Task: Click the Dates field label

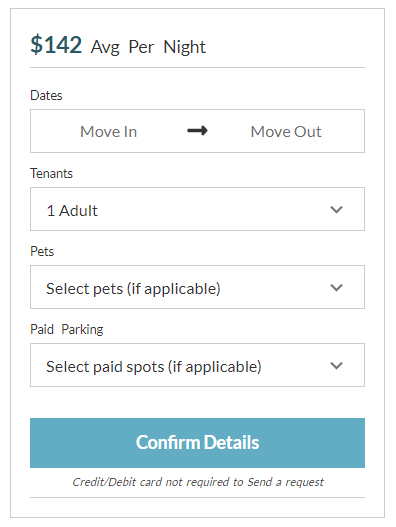Action: (x=46, y=95)
